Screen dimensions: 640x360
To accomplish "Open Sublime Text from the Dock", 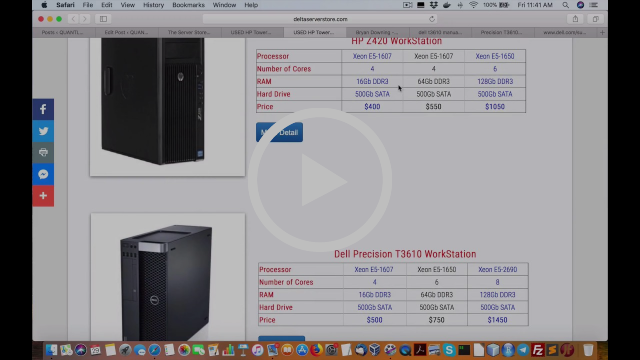I will 552,350.
